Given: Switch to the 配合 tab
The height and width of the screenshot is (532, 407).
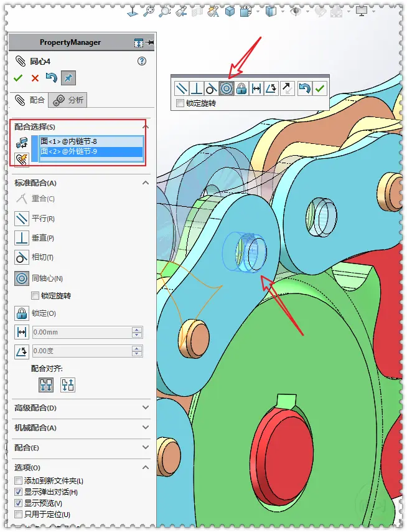Looking at the screenshot, I should click(x=29, y=100).
